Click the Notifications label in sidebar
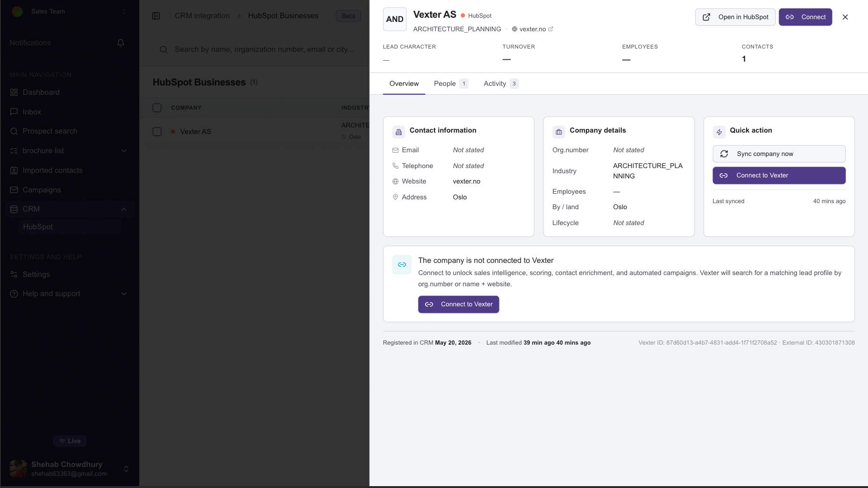Viewport: 868px width, 488px height. tap(30, 43)
